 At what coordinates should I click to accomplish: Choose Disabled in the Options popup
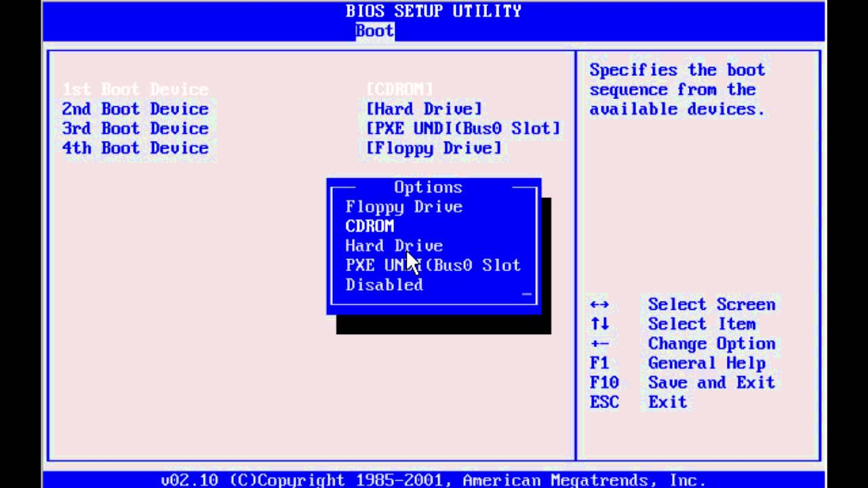click(384, 285)
